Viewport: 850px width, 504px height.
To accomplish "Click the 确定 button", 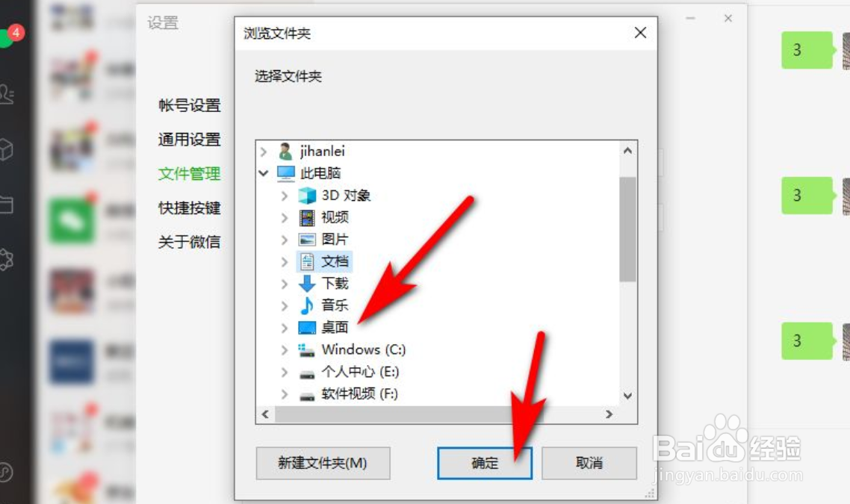I will point(485,463).
